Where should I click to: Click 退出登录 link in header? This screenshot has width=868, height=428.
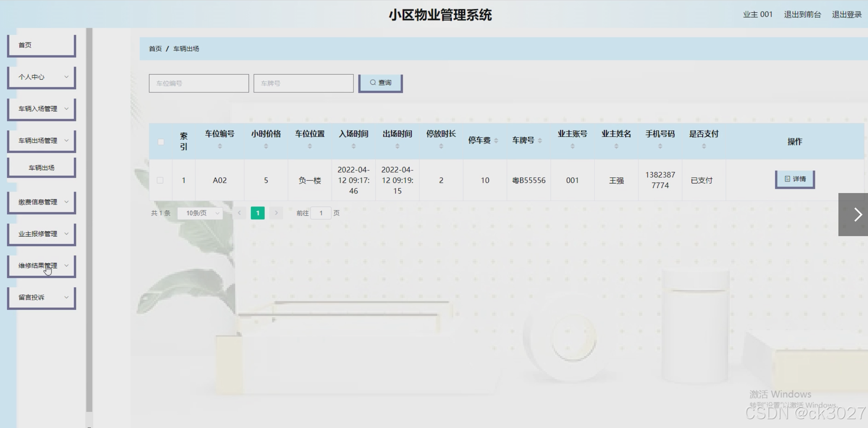[x=846, y=15]
